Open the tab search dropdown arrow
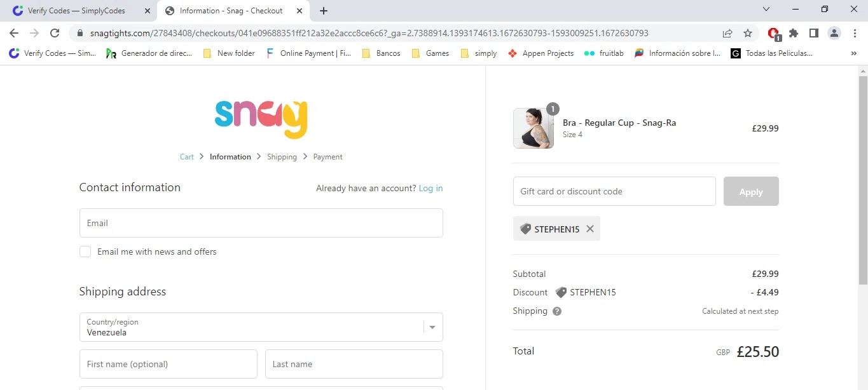The width and height of the screenshot is (868, 390). click(766, 10)
